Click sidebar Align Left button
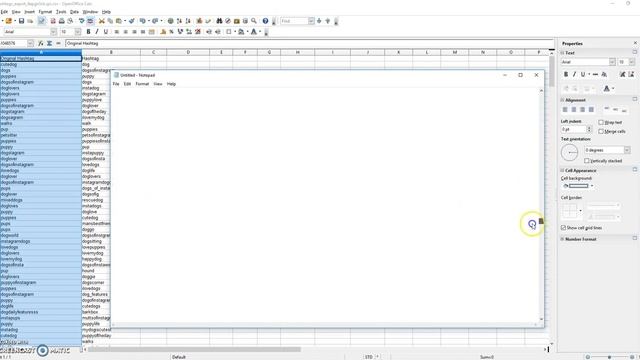640x360 pixels. [x=565, y=109]
